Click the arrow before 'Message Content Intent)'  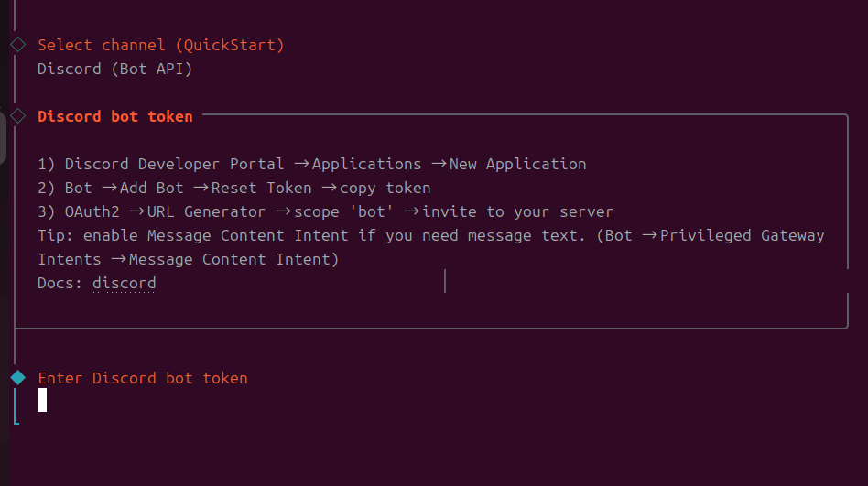point(118,260)
